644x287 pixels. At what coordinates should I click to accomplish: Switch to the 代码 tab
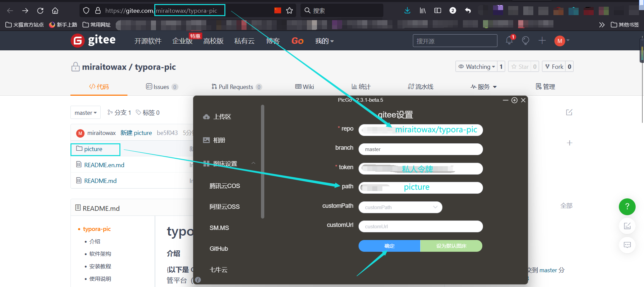[x=99, y=87]
